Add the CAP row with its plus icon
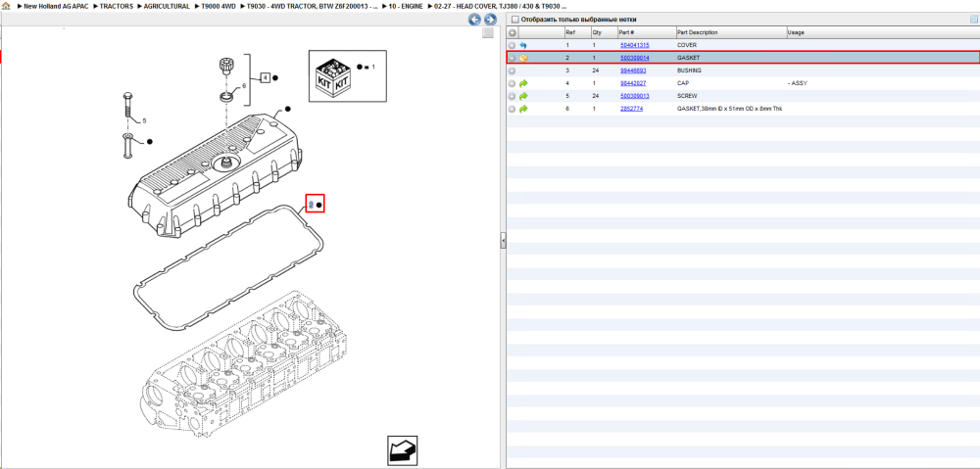 (512, 83)
